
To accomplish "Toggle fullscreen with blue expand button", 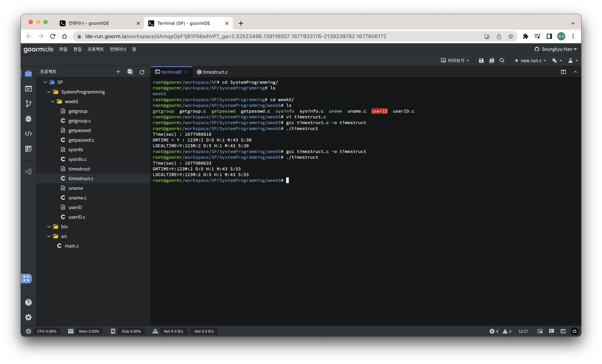I will (26, 278).
